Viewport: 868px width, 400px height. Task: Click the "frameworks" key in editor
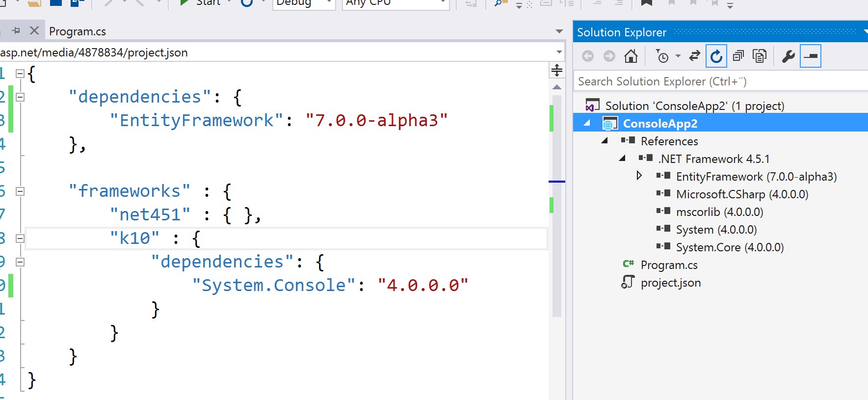click(x=130, y=191)
